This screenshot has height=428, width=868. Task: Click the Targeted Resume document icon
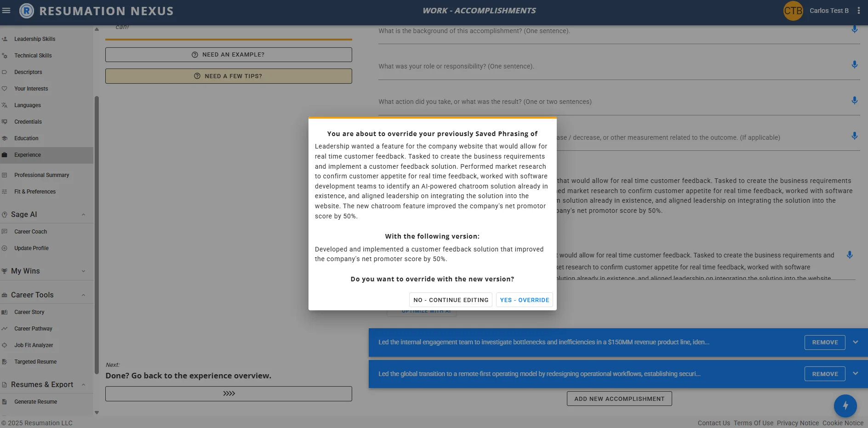point(5,362)
